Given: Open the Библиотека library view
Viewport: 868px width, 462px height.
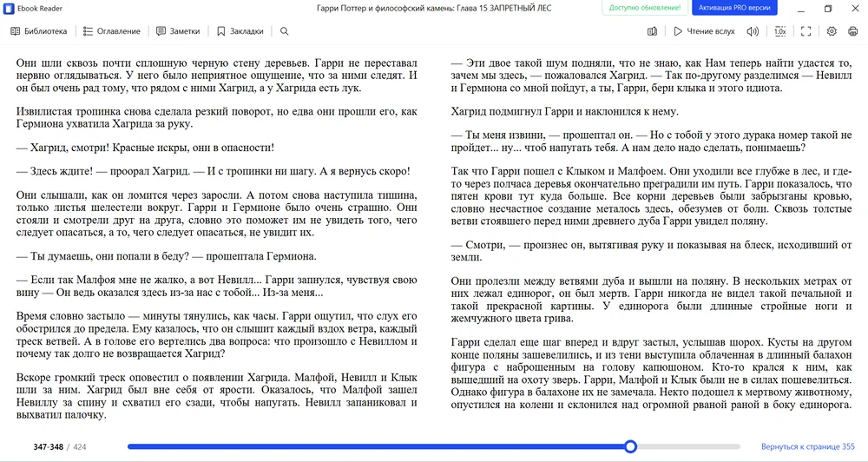Looking at the screenshot, I should tap(39, 31).
